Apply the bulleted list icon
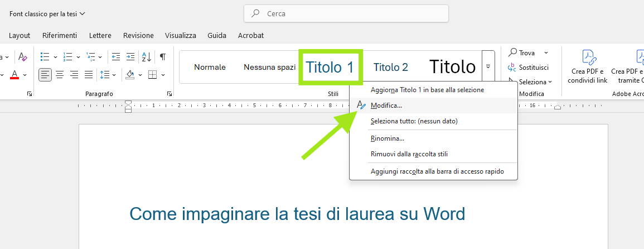Viewport: 644px width, 249px height. click(x=45, y=56)
